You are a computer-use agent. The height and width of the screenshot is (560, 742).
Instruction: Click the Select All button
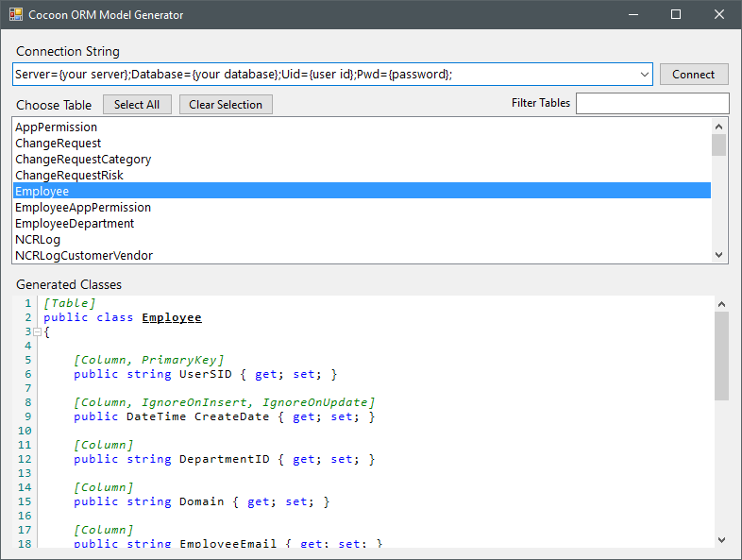tap(137, 105)
